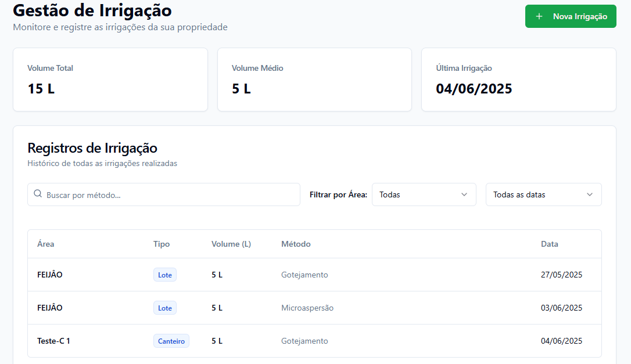Click the date 27/05/2025
This screenshot has width=631, height=364.
click(x=561, y=275)
